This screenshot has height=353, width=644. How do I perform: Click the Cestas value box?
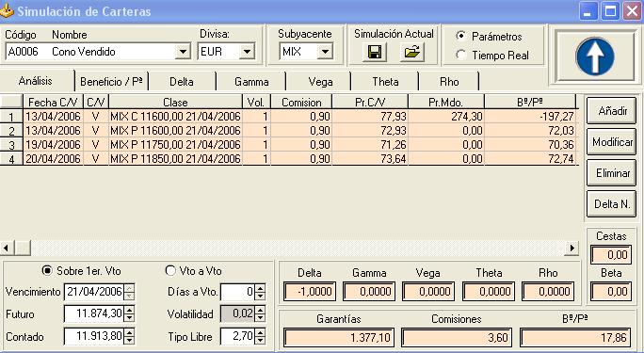611,255
